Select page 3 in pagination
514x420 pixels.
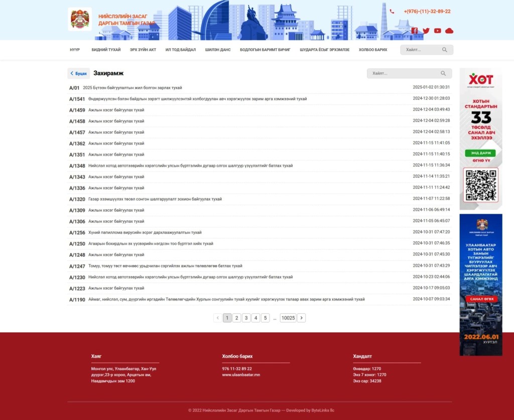(246, 318)
